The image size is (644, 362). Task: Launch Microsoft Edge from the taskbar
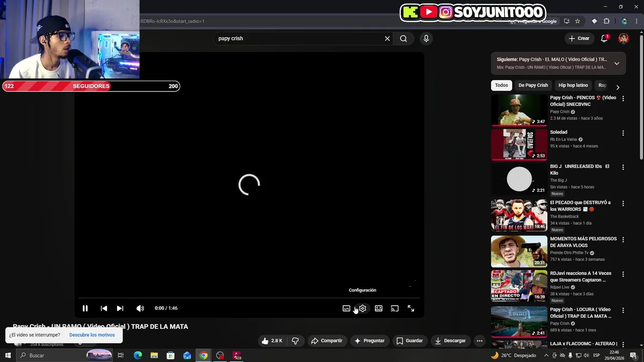tap(138, 355)
